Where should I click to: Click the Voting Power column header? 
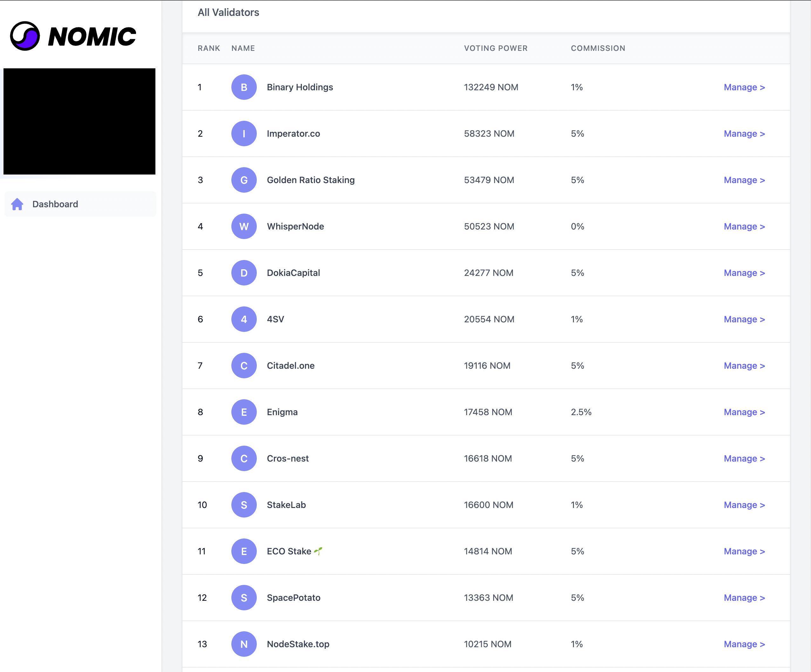(495, 48)
